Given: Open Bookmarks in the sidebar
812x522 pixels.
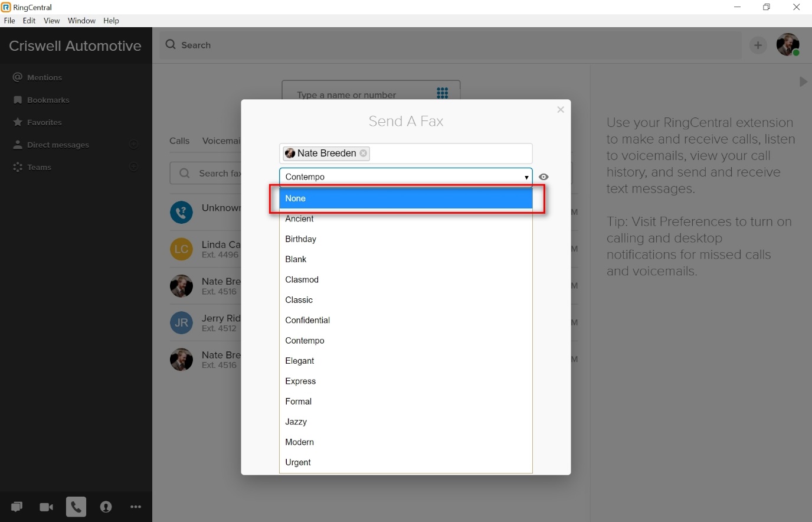Looking at the screenshot, I should [x=41, y=100].
